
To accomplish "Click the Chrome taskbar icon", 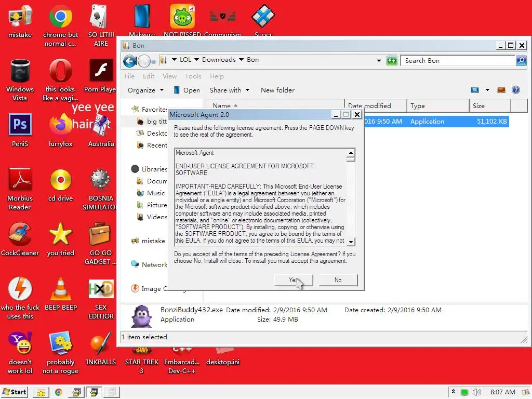I will [59, 392].
